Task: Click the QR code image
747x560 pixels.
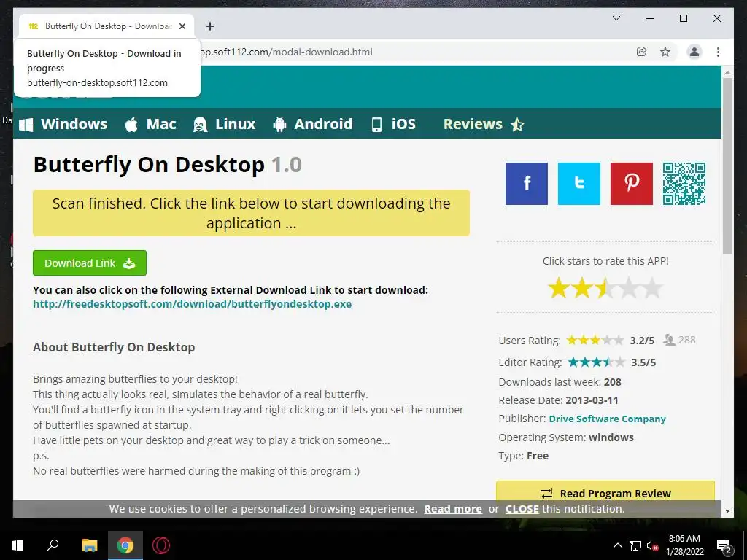Action: click(684, 183)
